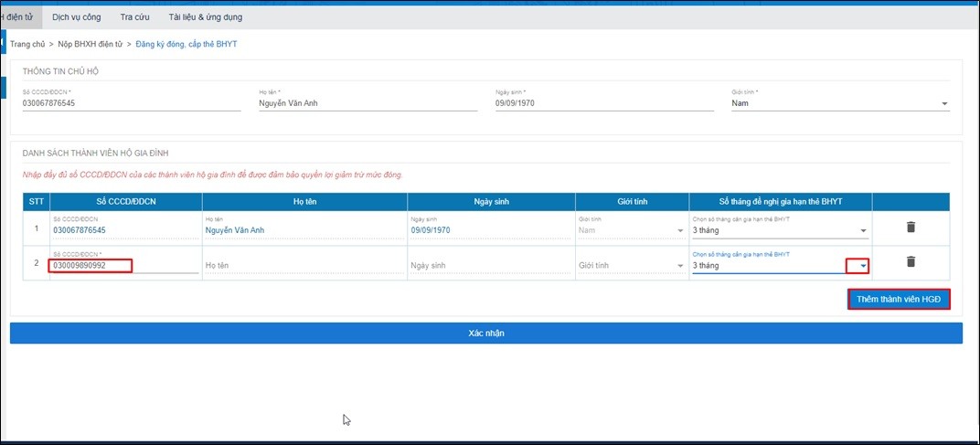Click CCCD field containing 030009890992
The width and height of the screenshot is (980, 445).
coord(91,266)
